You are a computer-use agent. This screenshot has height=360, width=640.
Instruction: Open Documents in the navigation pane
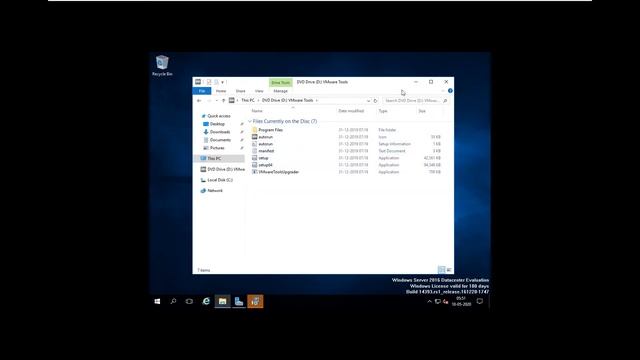tap(220, 140)
